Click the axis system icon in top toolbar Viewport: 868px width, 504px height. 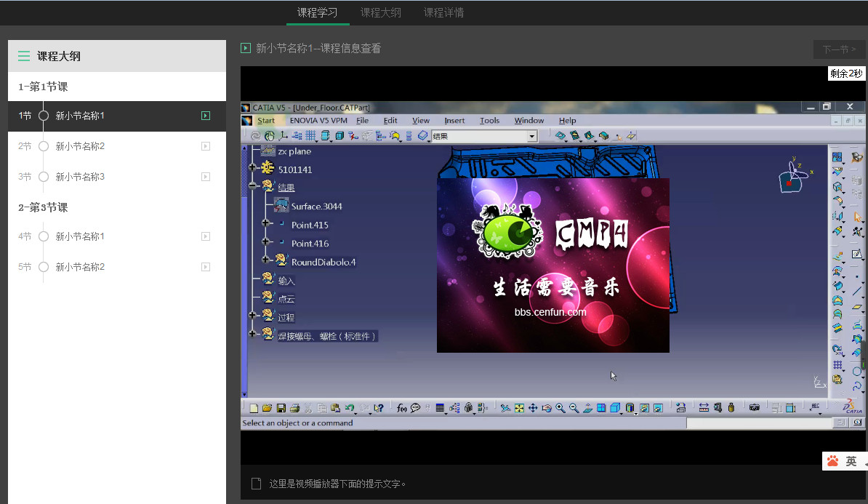point(283,136)
